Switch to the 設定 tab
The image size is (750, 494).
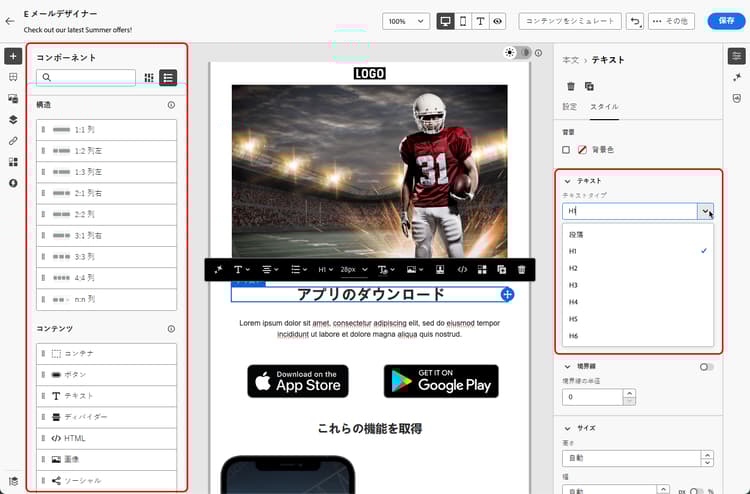(569, 107)
